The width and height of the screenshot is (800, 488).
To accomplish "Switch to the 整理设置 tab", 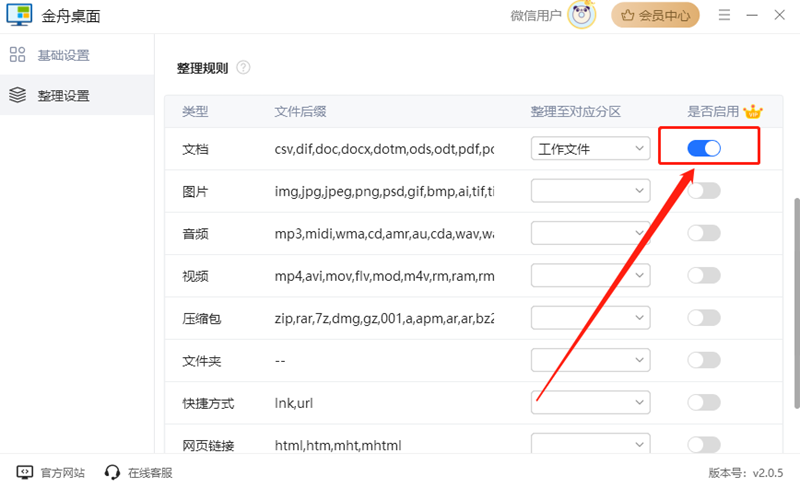I will point(77,95).
